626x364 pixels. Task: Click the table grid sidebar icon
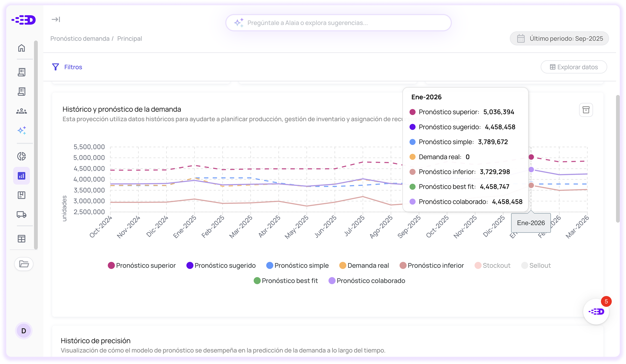point(21,239)
